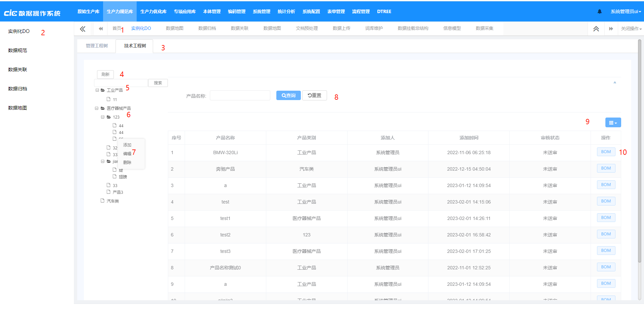
Task: Click the double-up chevron collapse icon
Action: 596,29
